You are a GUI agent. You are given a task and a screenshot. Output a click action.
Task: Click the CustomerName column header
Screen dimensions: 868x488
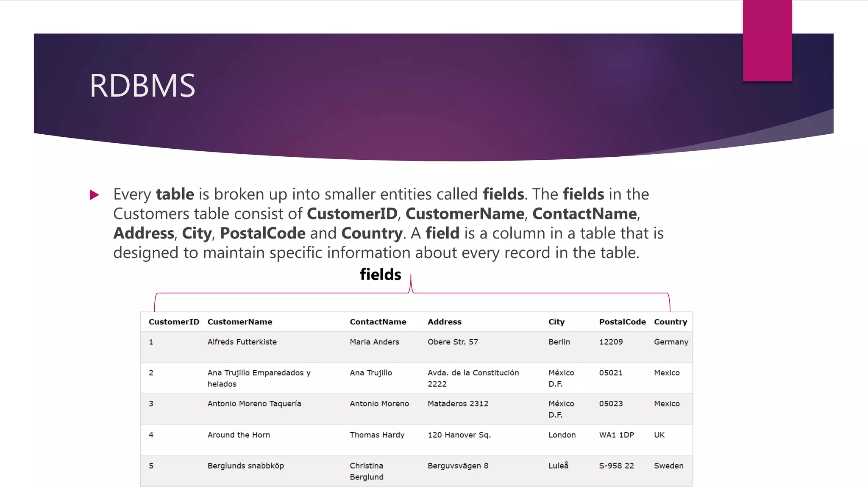point(240,322)
